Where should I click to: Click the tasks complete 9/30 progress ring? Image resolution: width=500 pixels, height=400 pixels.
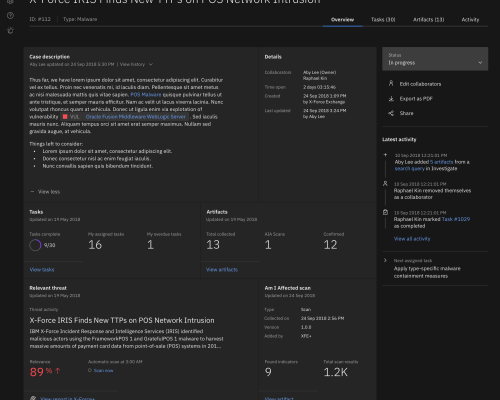[35, 245]
